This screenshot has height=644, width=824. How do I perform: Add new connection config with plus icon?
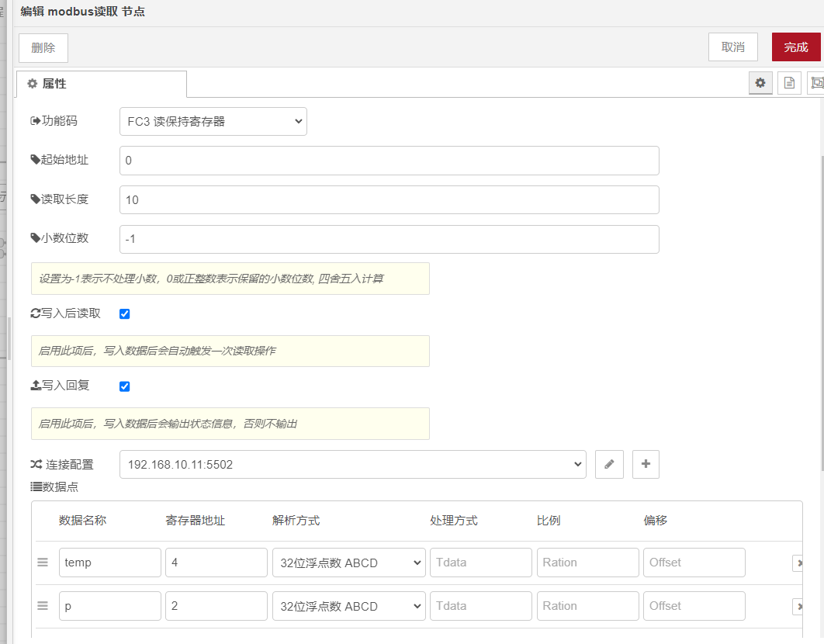point(646,464)
